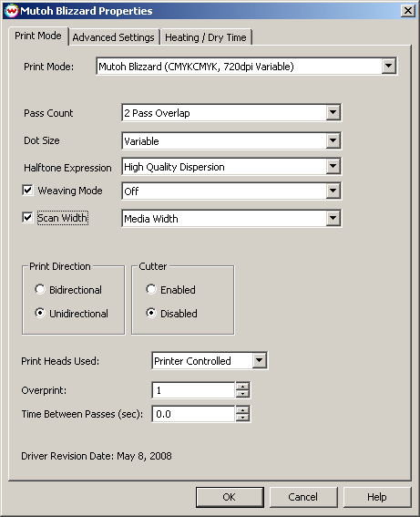
Task: Increase Time Between Passes with up arrow
Action: (242, 410)
